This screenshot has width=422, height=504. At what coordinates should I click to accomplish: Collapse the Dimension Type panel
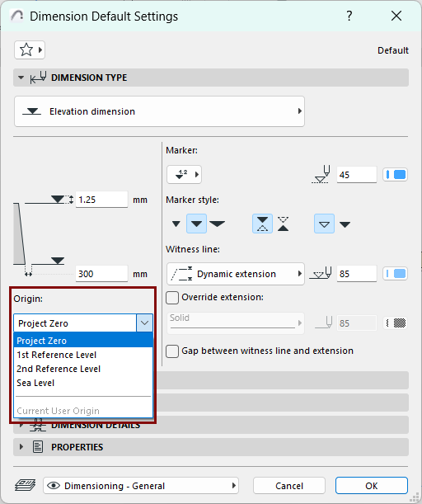point(21,78)
